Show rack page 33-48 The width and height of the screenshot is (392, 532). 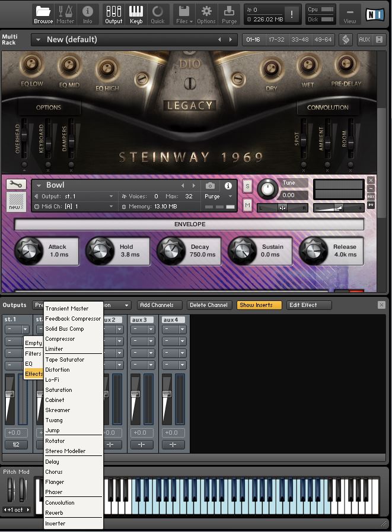300,40
